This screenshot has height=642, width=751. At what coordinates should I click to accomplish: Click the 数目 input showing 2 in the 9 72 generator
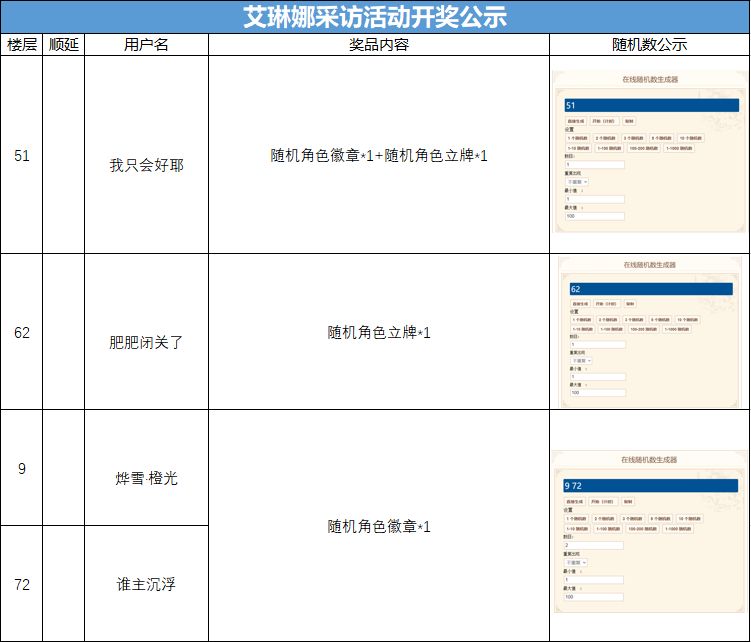[x=594, y=546]
